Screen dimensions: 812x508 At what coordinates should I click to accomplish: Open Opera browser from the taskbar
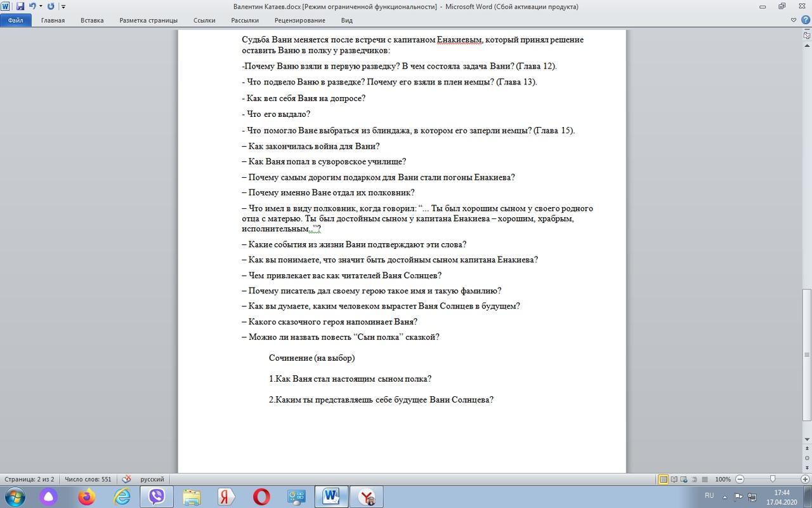261,497
